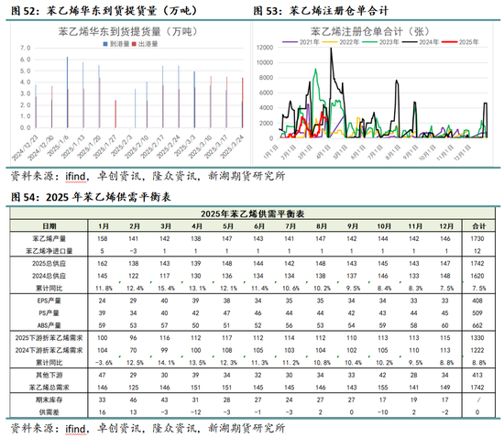Click the blue 到港量 legend swatch
This screenshot has width=504, height=438.
coord(105,44)
